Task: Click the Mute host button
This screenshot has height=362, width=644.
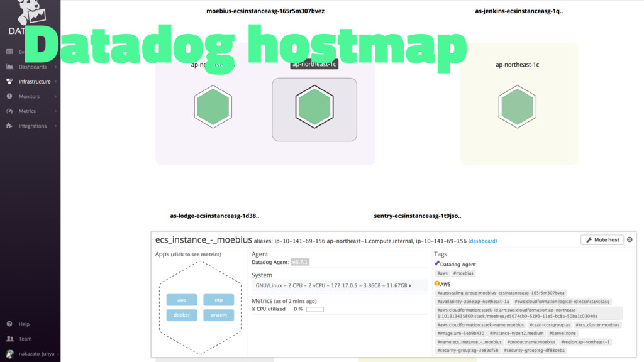Action: (602, 239)
